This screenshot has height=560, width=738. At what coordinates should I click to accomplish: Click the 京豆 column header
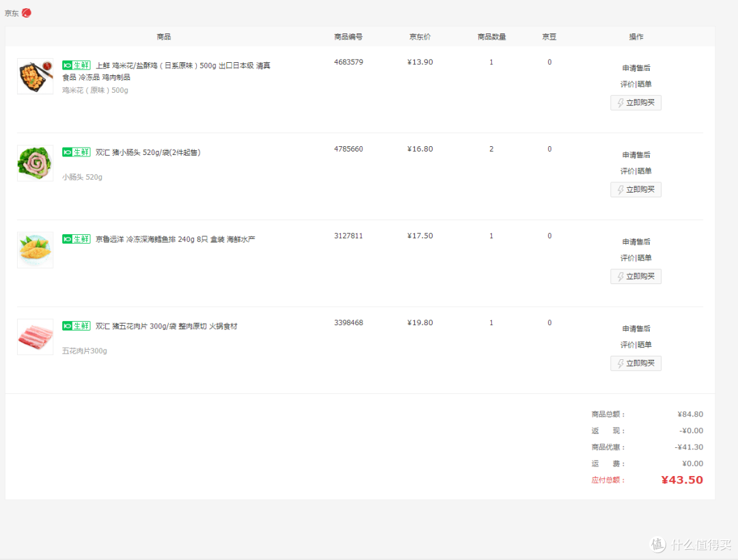pos(549,37)
